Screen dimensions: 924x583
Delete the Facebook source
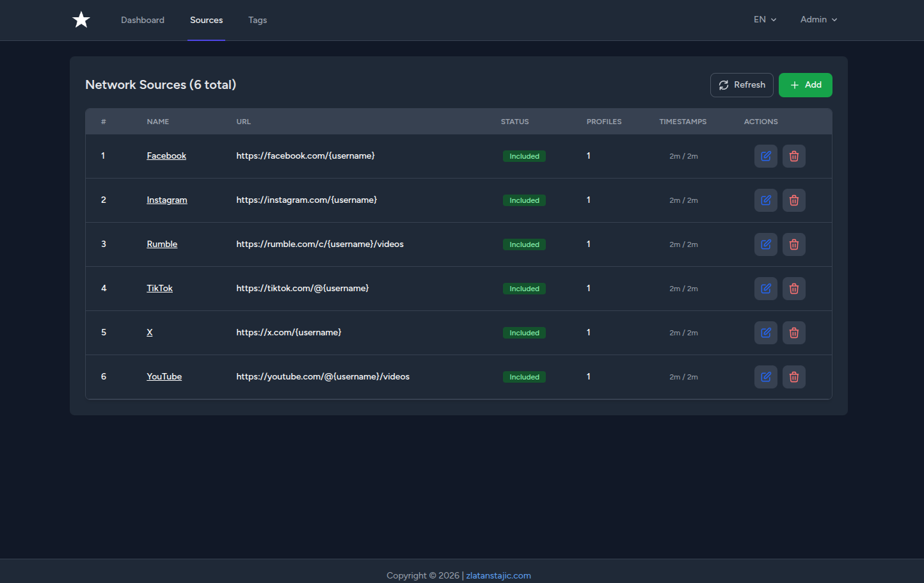[793, 156]
